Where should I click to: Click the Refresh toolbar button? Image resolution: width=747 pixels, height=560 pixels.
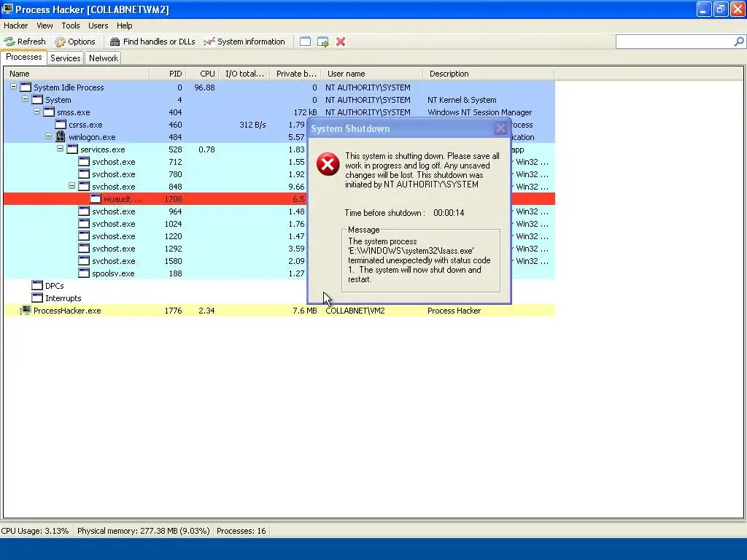coord(25,42)
